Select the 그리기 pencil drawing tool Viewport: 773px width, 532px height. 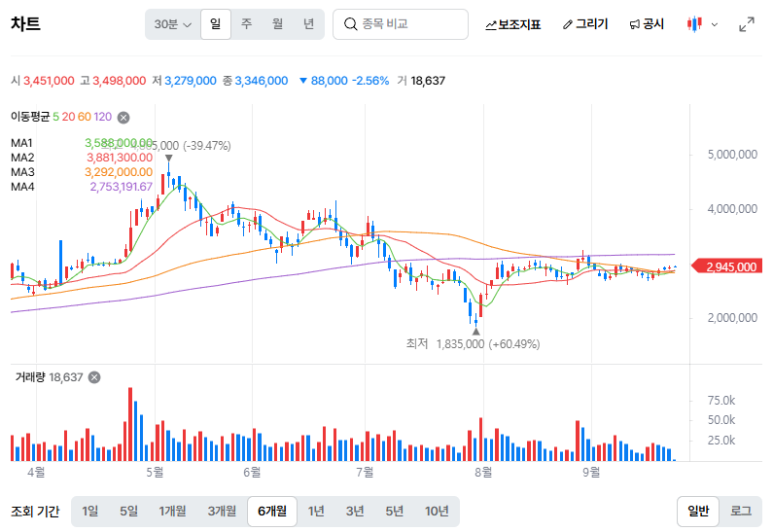(585, 24)
